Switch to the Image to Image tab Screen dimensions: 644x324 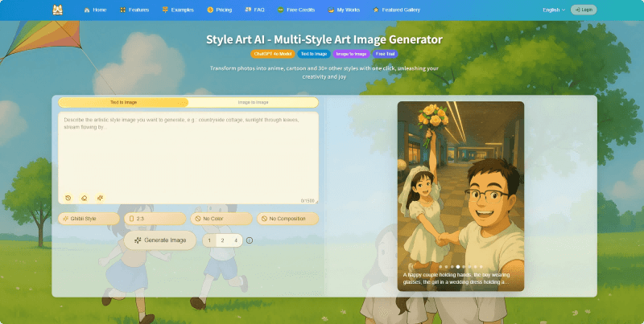253,103
